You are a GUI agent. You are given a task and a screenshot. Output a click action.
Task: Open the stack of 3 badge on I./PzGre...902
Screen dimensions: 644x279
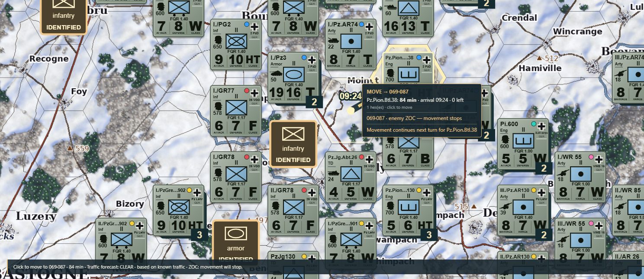[200, 235]
